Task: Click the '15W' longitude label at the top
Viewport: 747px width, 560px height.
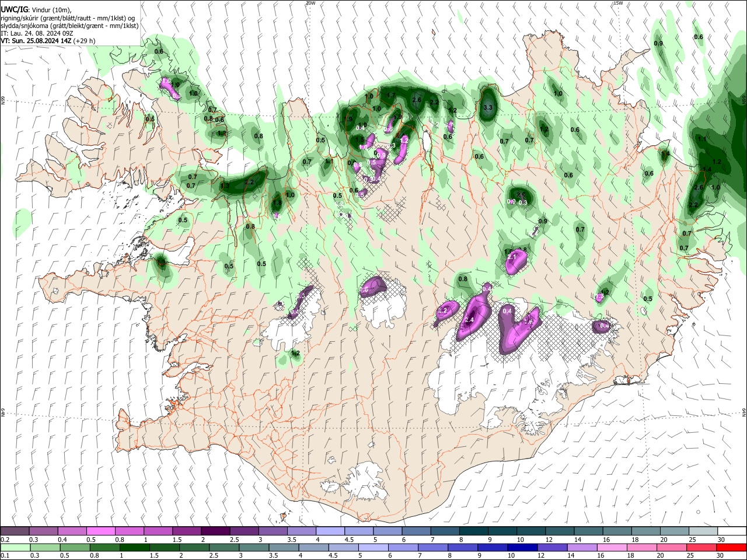Action: [x=618, y=3]
